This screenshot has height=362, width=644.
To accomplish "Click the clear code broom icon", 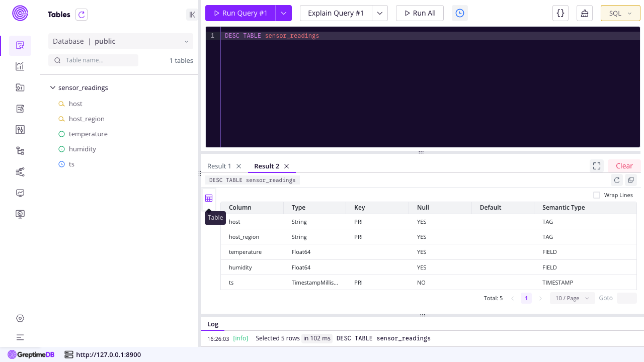I will point(585,13).
